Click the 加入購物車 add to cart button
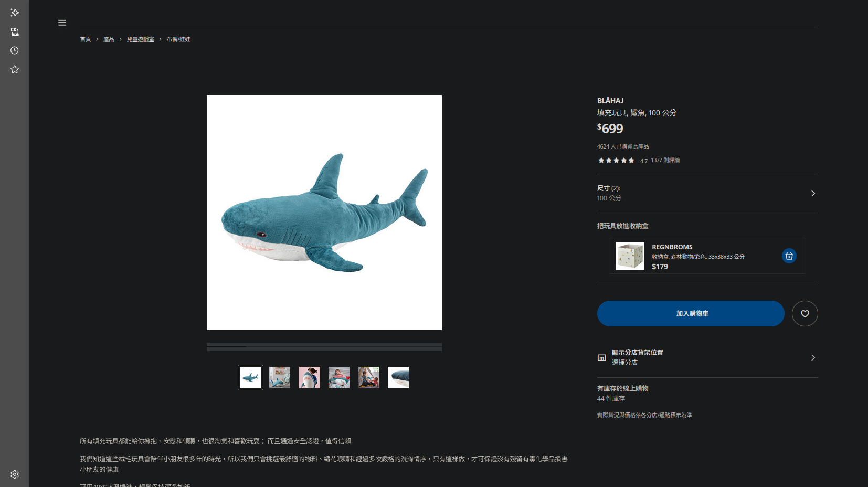 [x=691, y=313]
